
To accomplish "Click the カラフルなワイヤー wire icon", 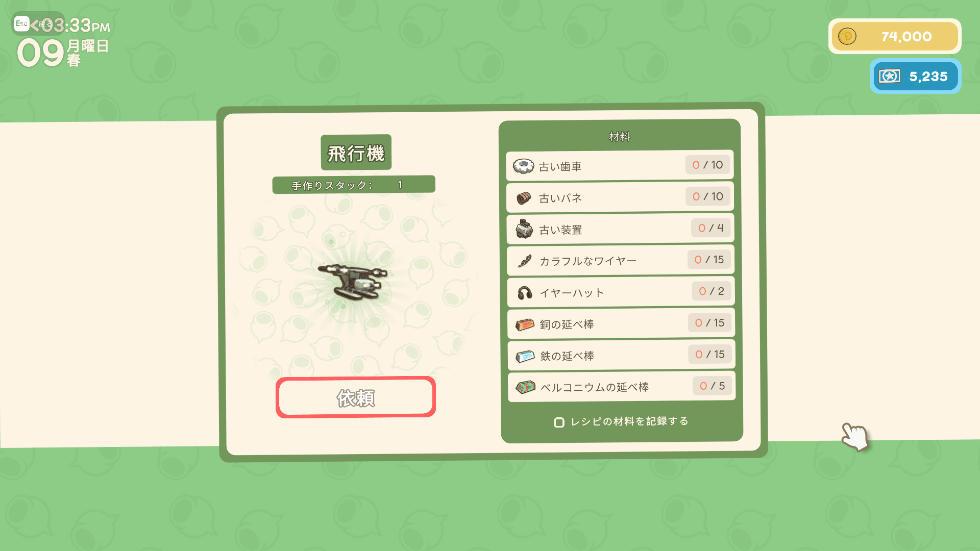I will click(524, 261).
